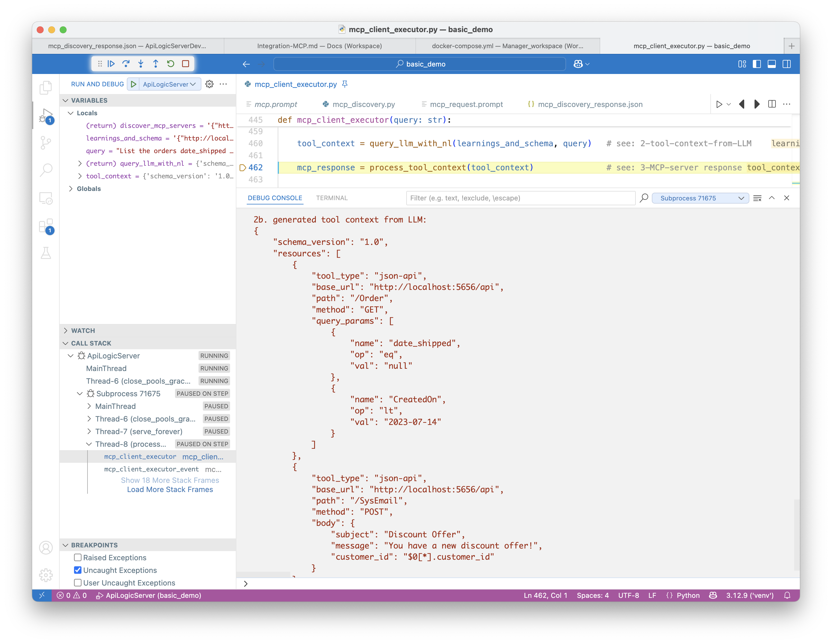Switch to the TERMINAL panel tab
This screenshot has height=644, width=832.
[332, 198]
